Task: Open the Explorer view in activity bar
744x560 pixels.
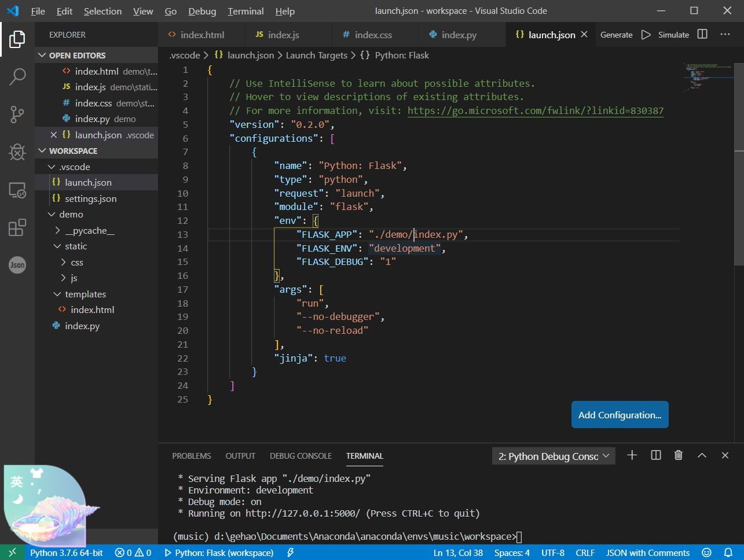Action: pos(17,39)
